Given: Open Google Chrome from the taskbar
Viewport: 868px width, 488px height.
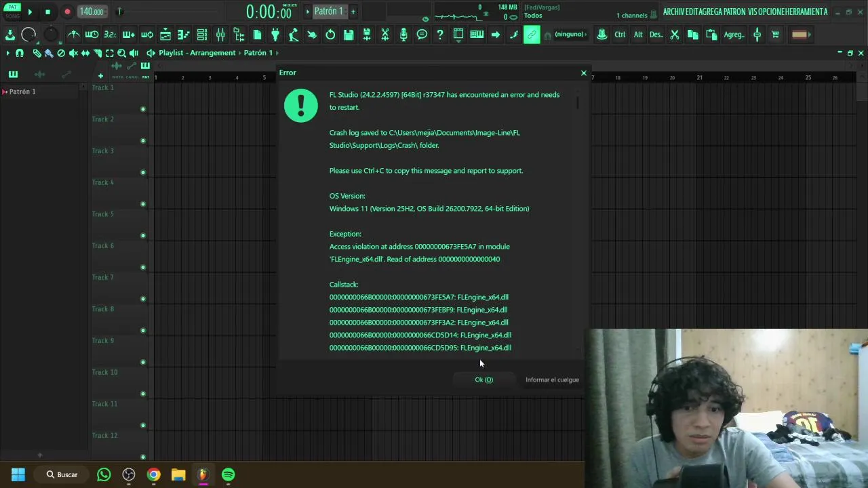Looking at the screenshot, I should (x=153, y=474).
